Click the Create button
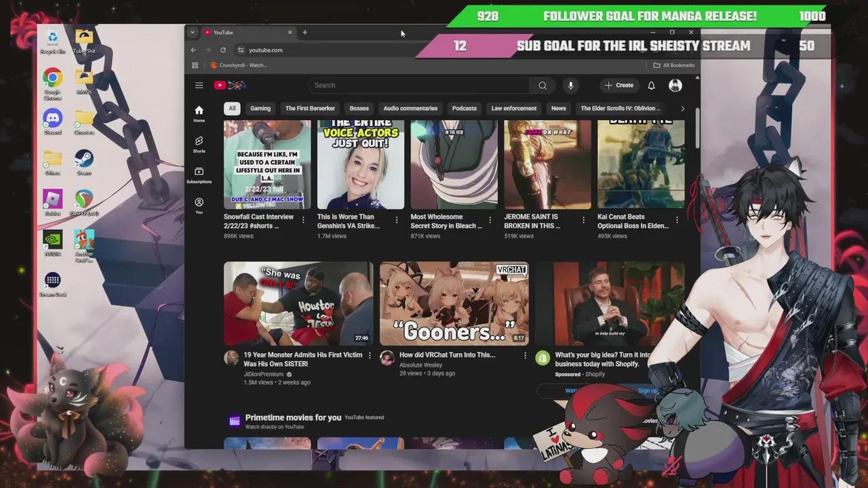 tap(619, 85)
